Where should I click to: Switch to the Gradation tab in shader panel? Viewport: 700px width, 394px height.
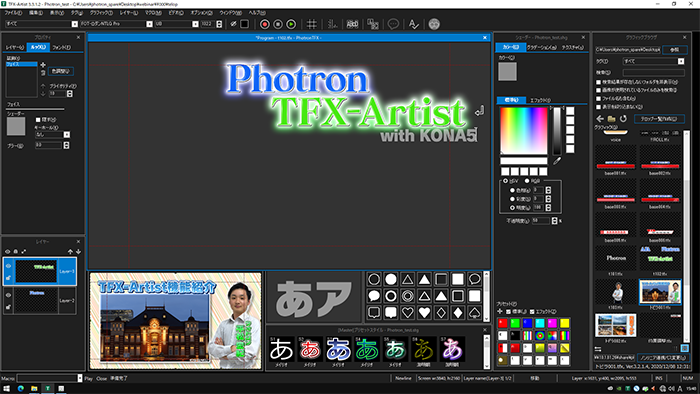pyautogui.click(x=541, y=47)
